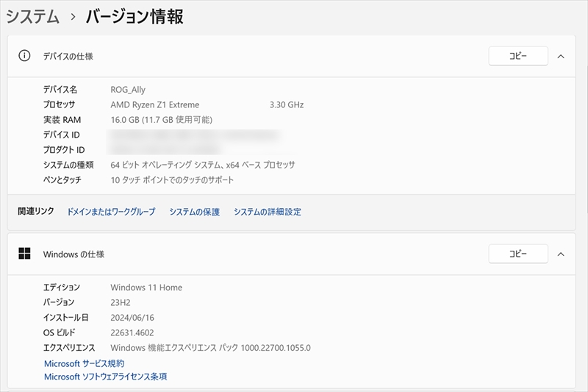The height and width of the screenshot is (392, 588).
Task: Select install date 2024/06/16
Action: (132, 318)
